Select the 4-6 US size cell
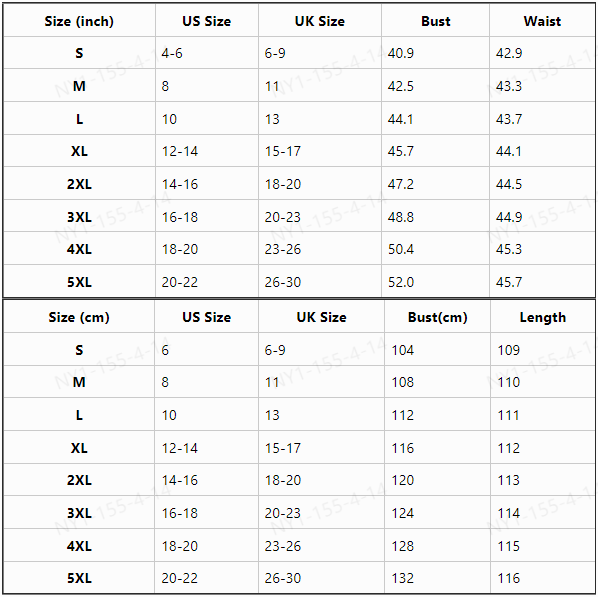This screenshot has height=597, width=598. [x=207, y=53]
